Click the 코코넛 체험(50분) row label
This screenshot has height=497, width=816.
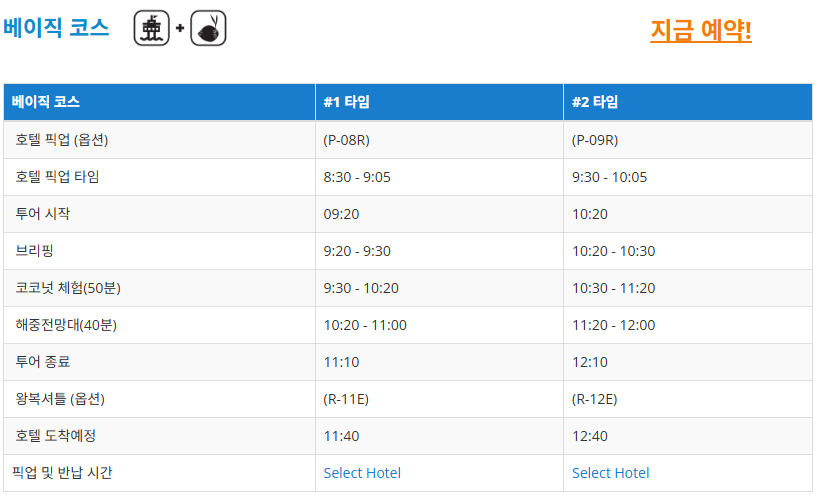[x=68, y=288]
